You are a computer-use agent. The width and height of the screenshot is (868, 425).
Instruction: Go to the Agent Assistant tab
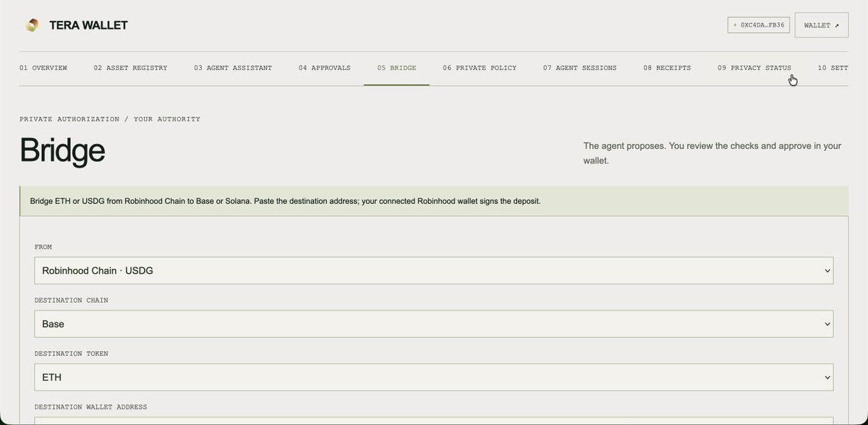(233, 68)
